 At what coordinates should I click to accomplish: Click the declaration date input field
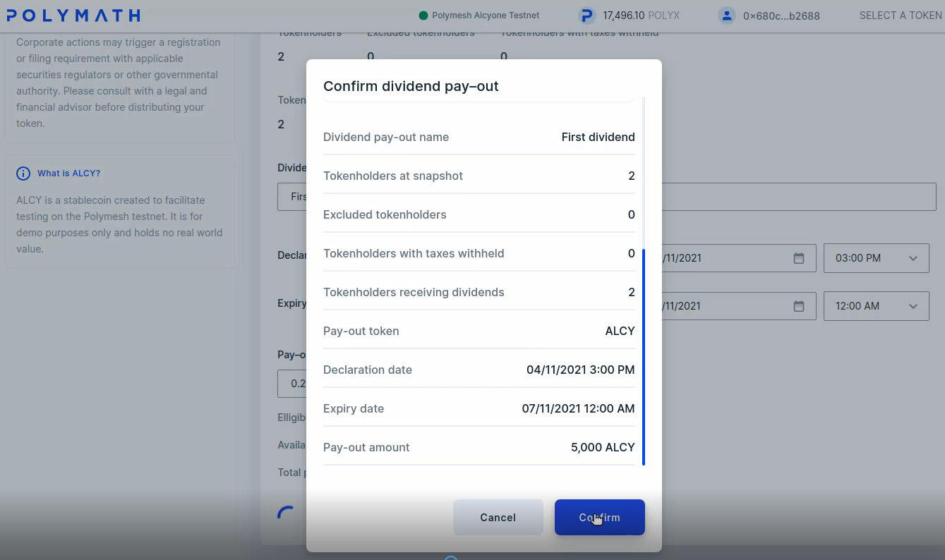tap(739, 258)
